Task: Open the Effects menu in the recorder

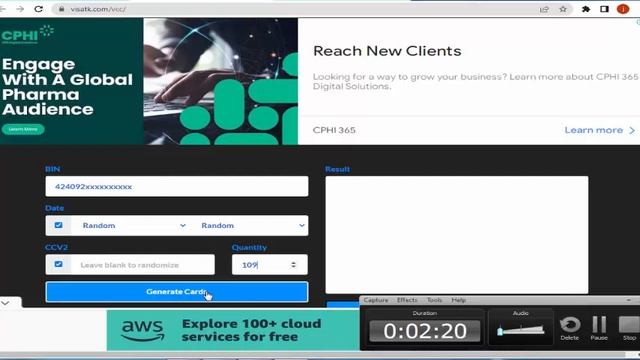Action: pyautogui.click(x=407, y=300)
